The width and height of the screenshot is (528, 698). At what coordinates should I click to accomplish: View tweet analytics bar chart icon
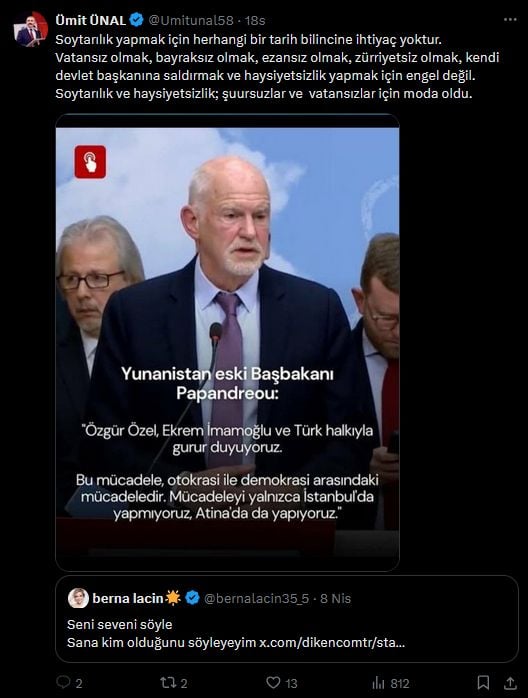[x=378, y=682]
